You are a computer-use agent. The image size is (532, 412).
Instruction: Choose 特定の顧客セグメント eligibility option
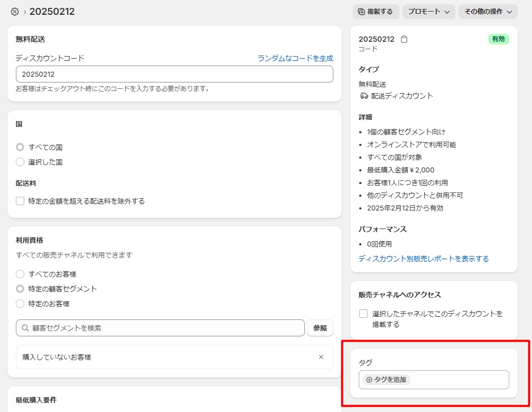(20, 289)
